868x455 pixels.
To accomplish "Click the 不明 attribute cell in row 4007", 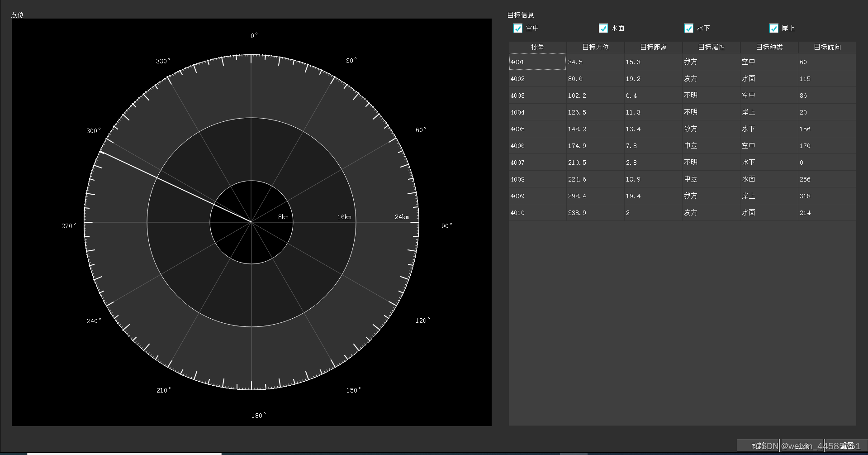I will [711, 163].
